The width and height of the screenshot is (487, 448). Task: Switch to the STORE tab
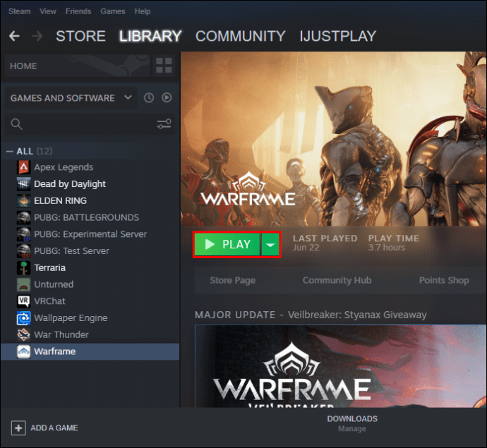tap(80, 36)
